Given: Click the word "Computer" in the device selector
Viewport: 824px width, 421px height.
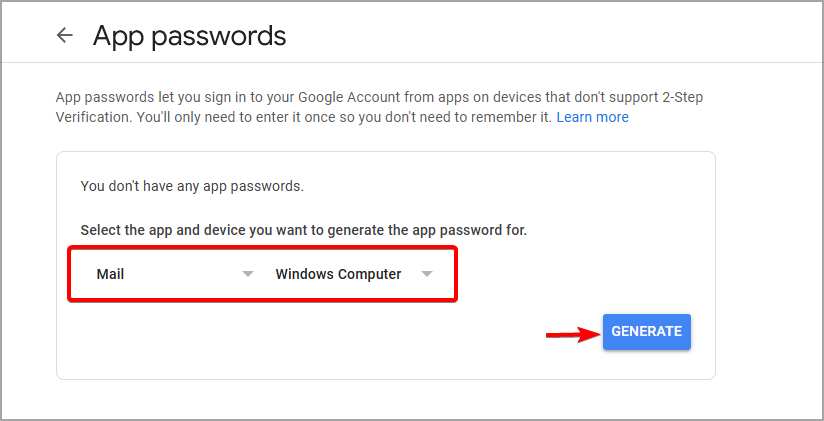Looking at the screenshot, I should [368, 274].
